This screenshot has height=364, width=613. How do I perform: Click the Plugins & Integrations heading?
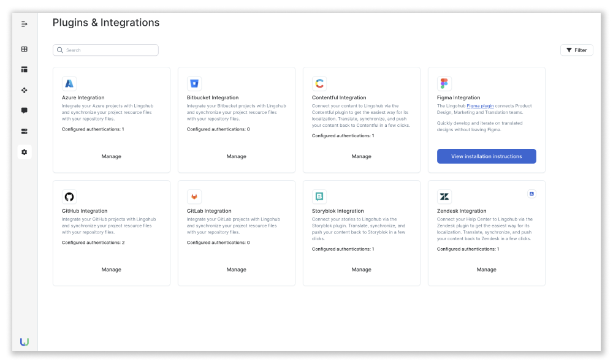[106, 23]
